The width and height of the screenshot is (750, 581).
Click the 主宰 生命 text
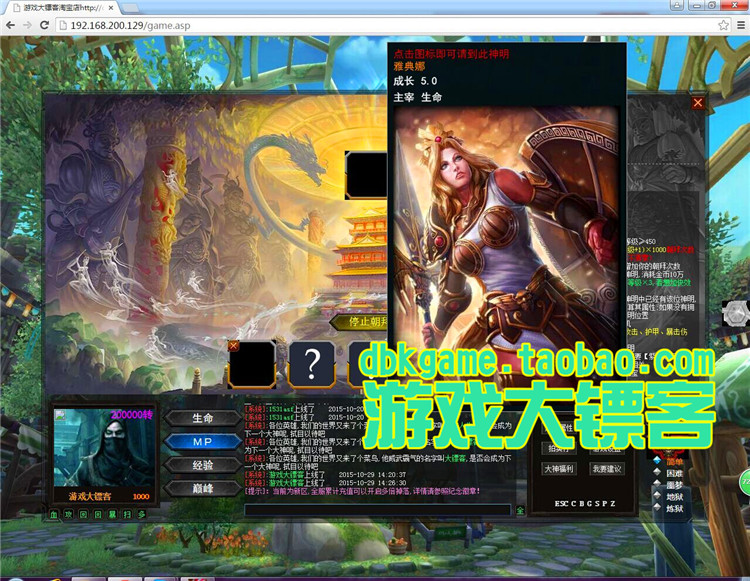click(418, 97)
